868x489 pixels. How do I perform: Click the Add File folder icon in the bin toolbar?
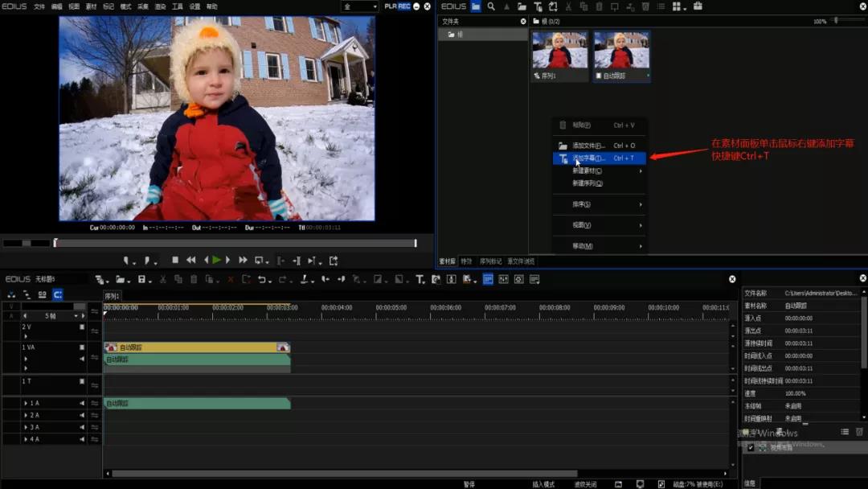(x=522, y=6)
